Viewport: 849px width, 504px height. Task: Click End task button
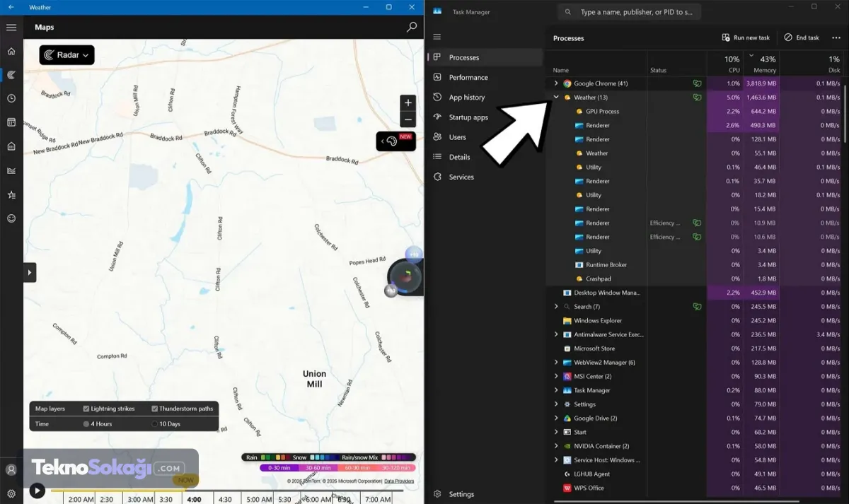tap(802, 37)
